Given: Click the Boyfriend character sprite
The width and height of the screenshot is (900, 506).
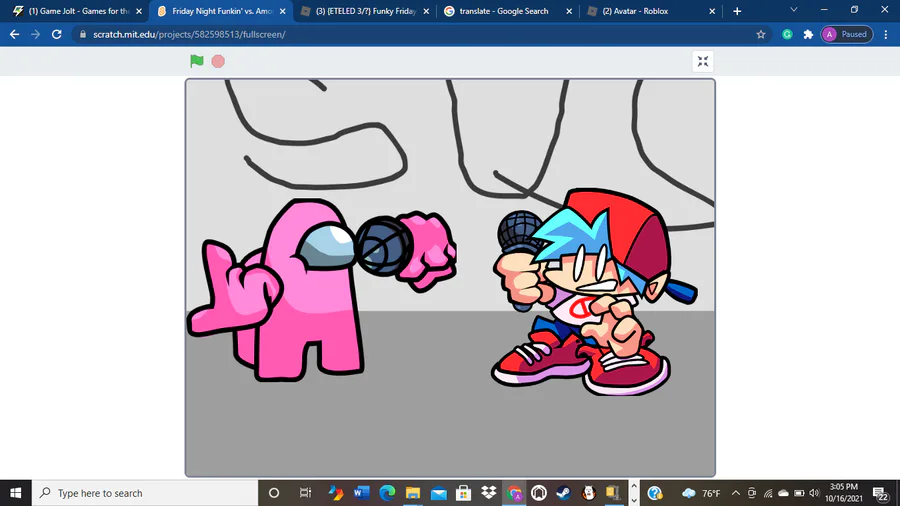Looking at the screenshot, I should pyautogui.click(x=594, y=293).
